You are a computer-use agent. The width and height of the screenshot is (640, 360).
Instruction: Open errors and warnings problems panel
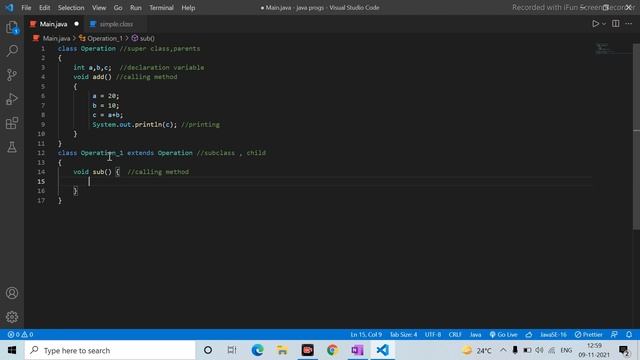(x=20, y=335)
